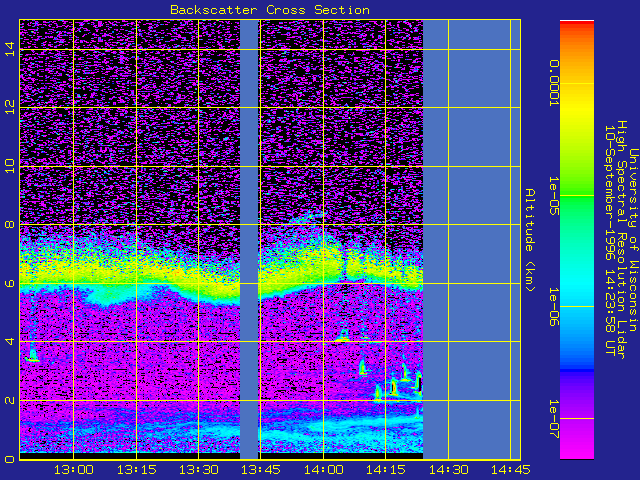Click the 14:30 time axis label
This screenshot has width=640, height=480.
(x=448, y=470)
